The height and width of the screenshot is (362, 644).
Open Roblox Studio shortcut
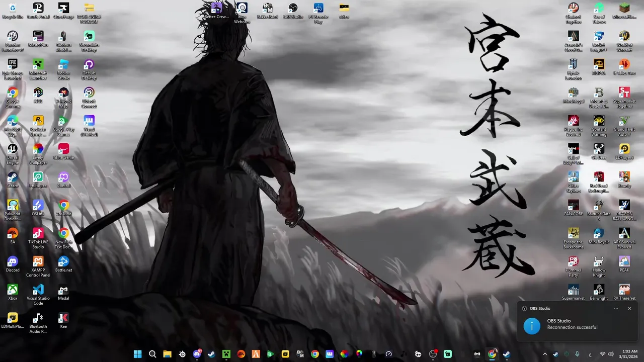[x=63, y=70]
